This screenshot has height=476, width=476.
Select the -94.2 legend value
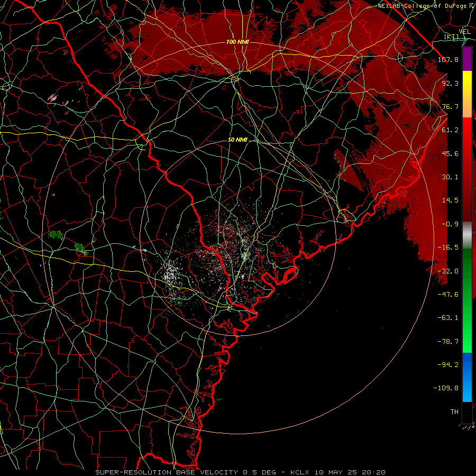click(448, 365)
